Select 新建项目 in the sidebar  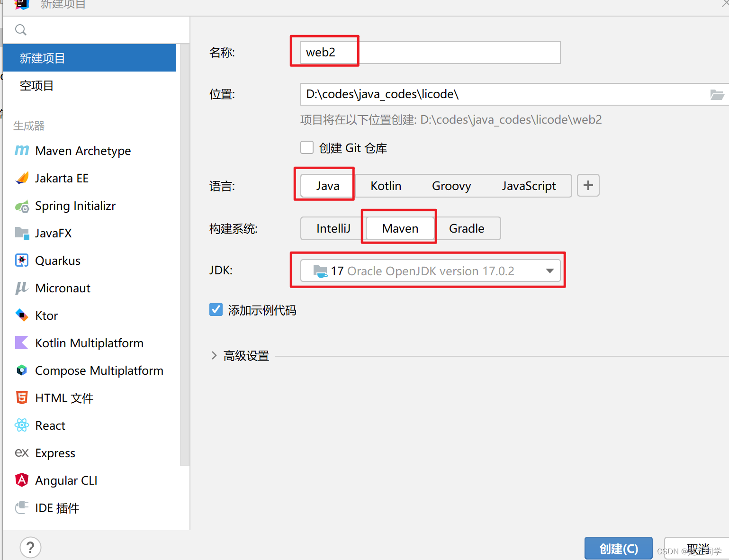point(90,58)
